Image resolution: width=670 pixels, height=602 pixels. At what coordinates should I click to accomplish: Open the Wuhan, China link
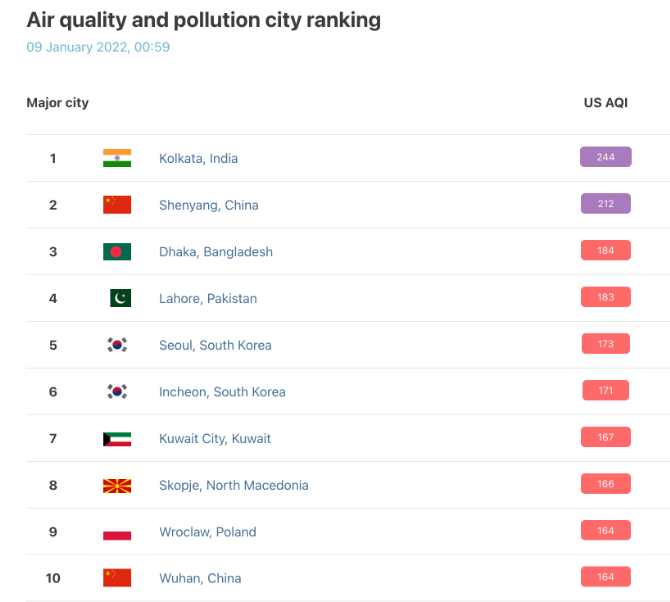point(200,578)
